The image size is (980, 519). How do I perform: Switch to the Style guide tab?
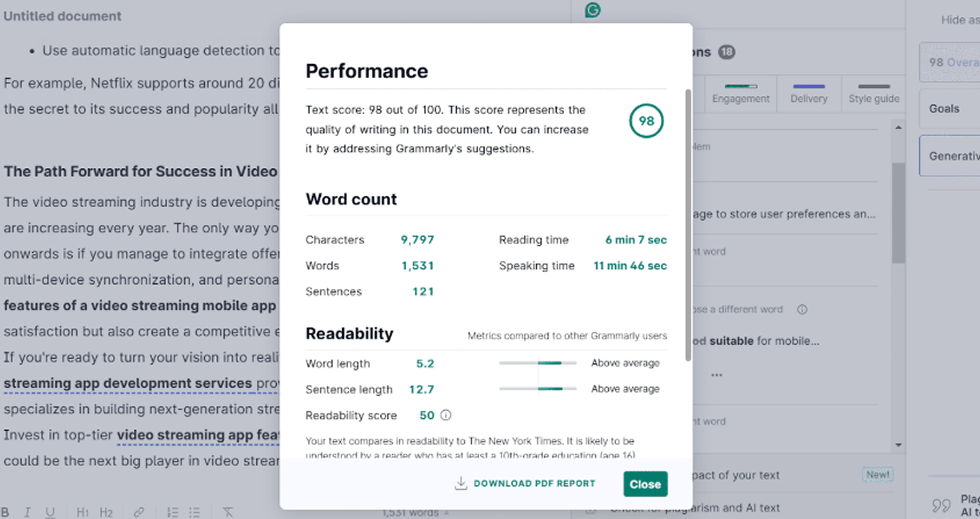click(874, 94)
